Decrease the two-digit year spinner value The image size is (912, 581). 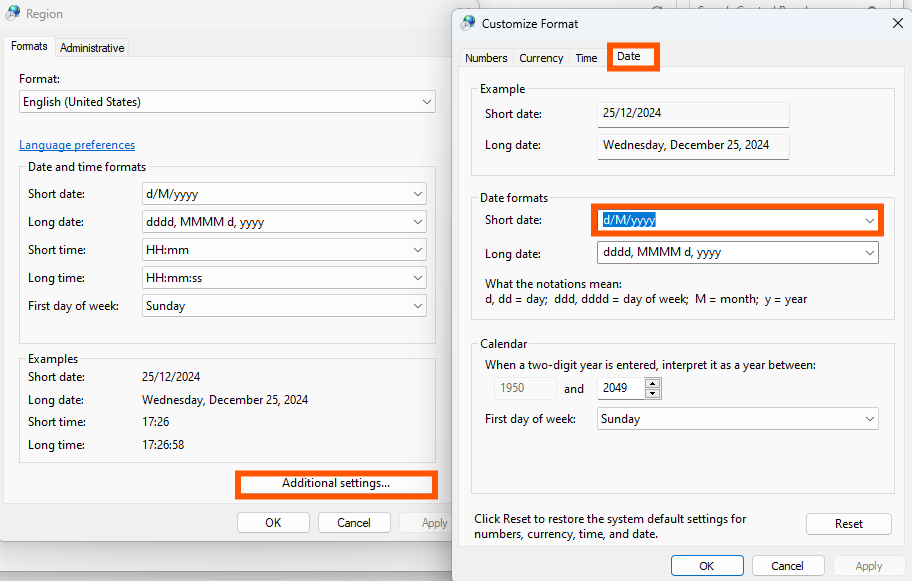click(x=653, y=393)
